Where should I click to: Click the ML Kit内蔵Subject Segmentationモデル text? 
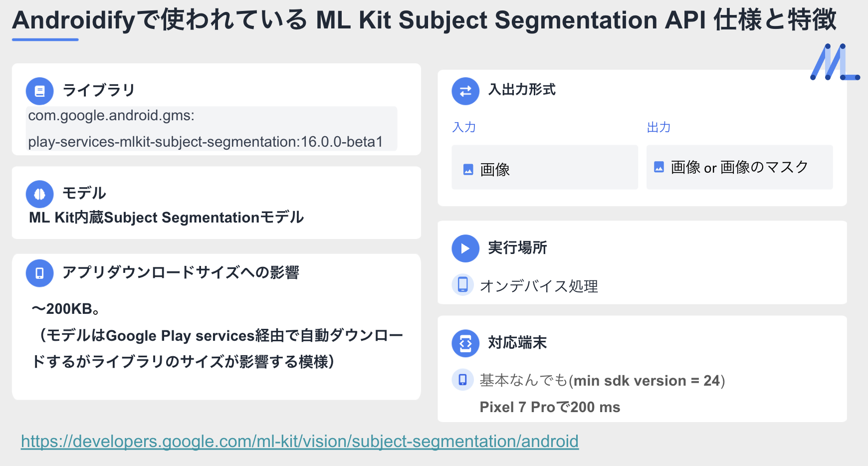(x=166, y=218)
